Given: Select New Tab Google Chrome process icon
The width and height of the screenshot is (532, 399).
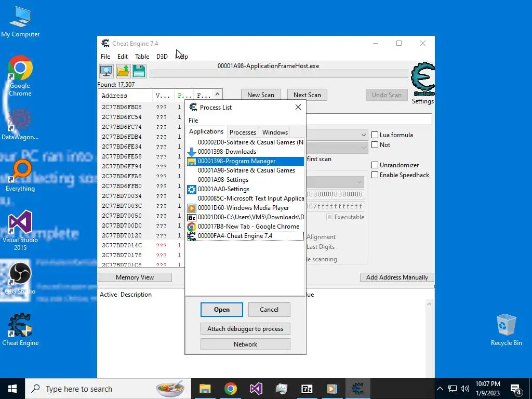Looking at the screenshot, I should point(192,227).
